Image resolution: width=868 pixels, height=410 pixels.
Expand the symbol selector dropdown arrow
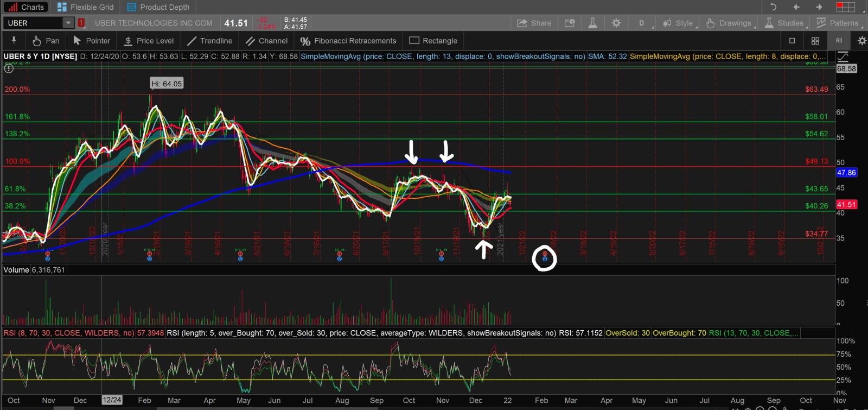click(x=68, y=23)
